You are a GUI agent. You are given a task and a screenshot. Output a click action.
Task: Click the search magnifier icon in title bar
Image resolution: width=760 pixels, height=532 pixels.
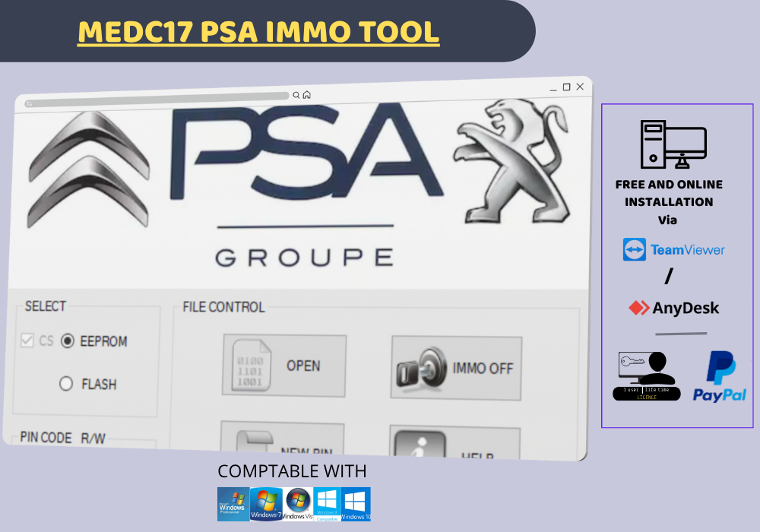coord(296,96)
